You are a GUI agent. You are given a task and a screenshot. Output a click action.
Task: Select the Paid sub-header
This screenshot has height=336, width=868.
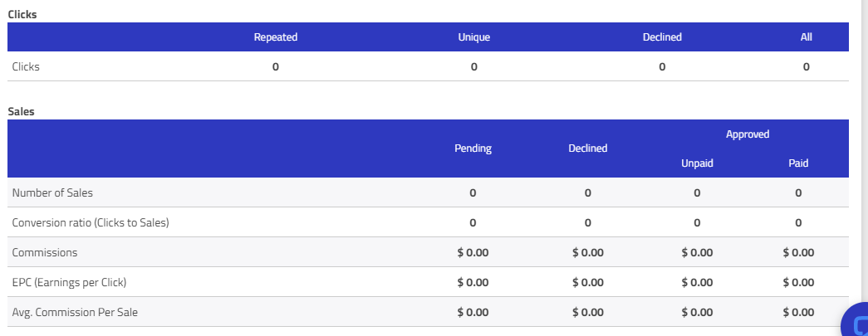798,163
